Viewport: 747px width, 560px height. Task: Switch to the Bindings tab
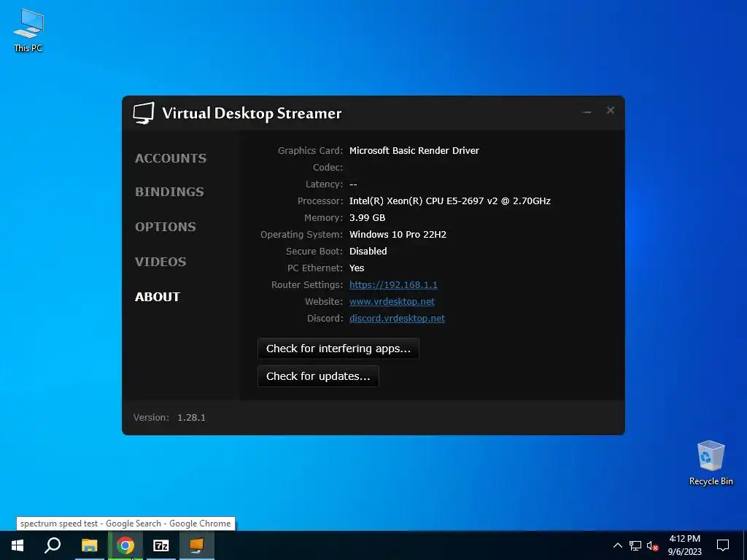169,192
